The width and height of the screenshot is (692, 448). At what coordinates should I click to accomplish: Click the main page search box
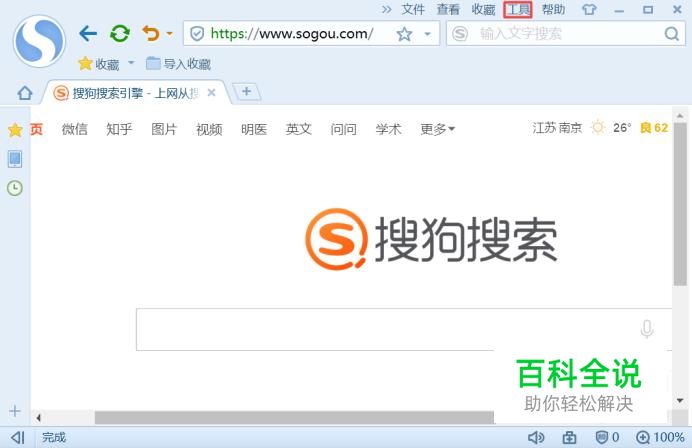click(404, 329)
